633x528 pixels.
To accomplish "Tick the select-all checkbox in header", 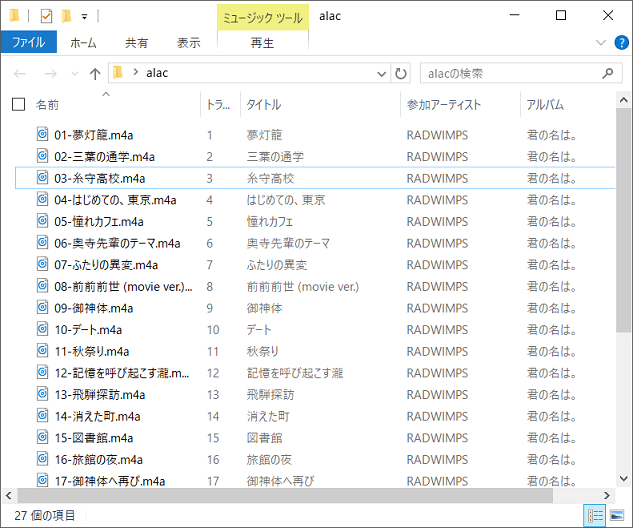I will (19, 105).
